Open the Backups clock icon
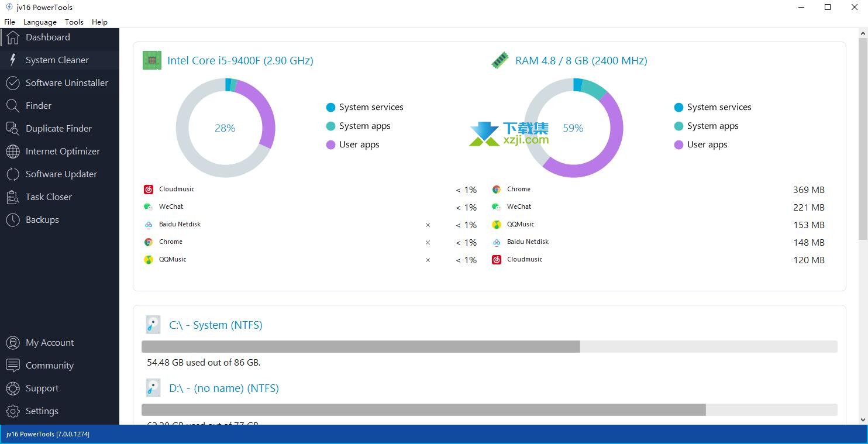This screenshot has height=444, width=868. click(x=13, y=220)
